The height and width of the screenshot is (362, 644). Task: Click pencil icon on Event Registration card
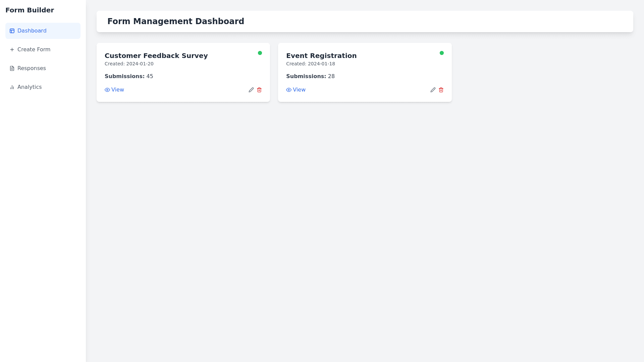(433, 90)
